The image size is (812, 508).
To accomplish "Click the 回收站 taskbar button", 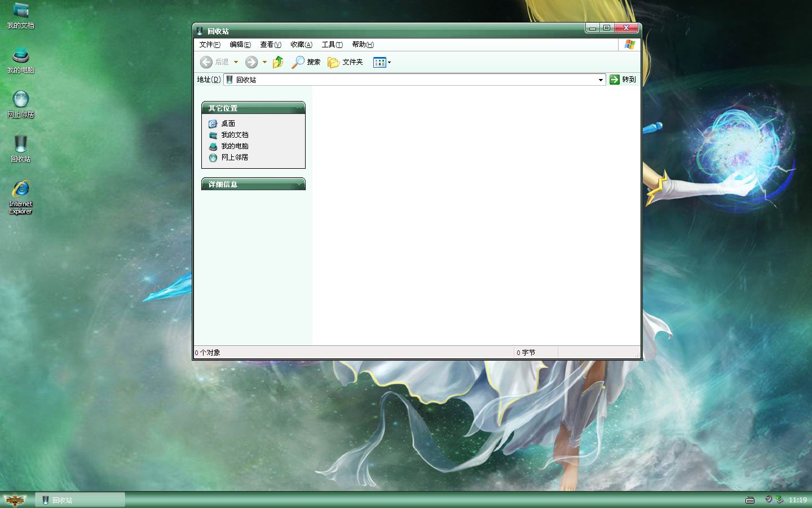I will click(80, 500).
